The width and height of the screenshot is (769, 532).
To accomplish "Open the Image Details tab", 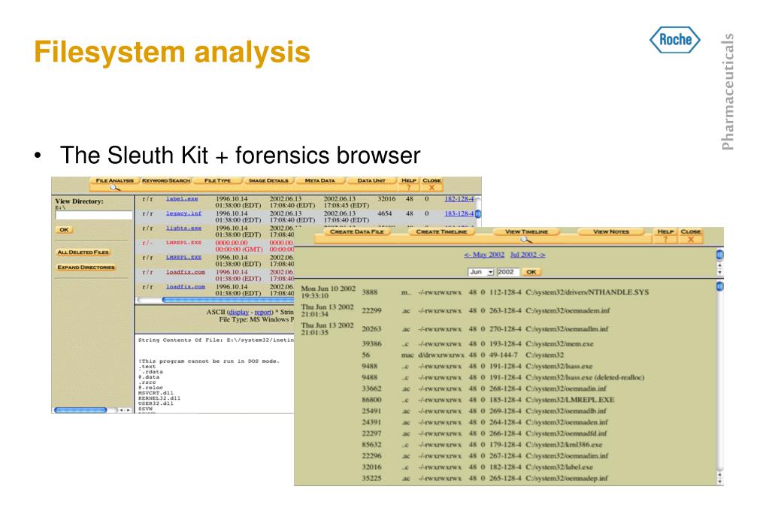I will pyautogui.click(x=269, y=180).
